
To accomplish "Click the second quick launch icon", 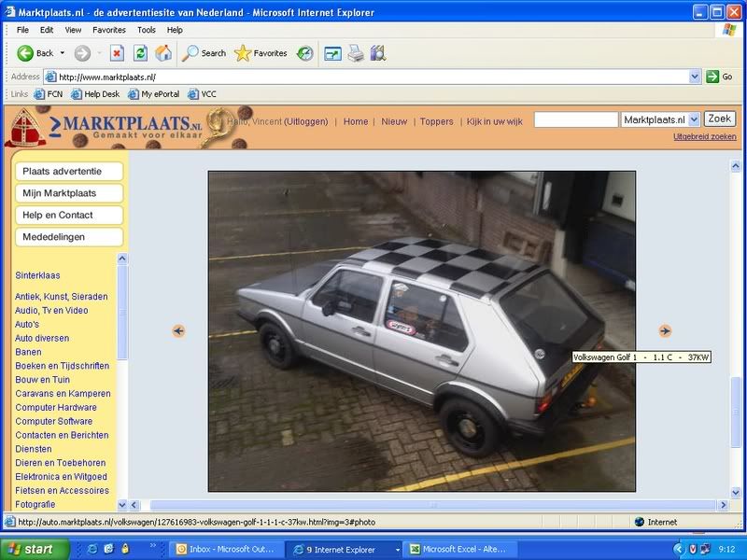I will [x=108, y=549].
